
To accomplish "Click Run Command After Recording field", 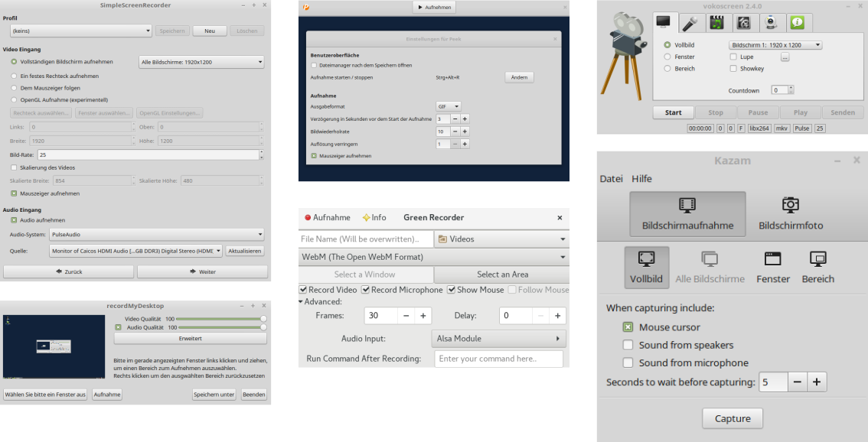I will tap(499, 359).
